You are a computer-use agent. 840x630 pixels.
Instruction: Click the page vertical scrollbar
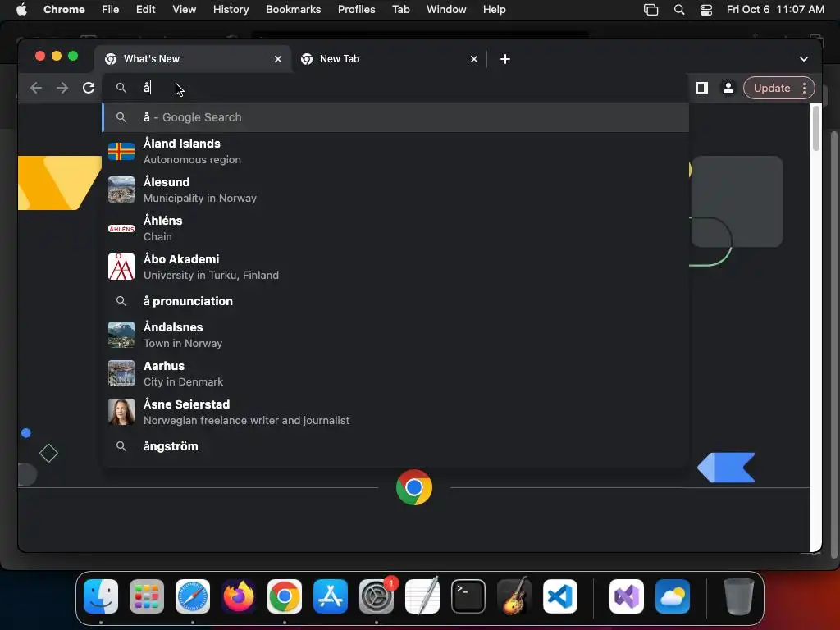pyautogui.click(x=816, y=129)
